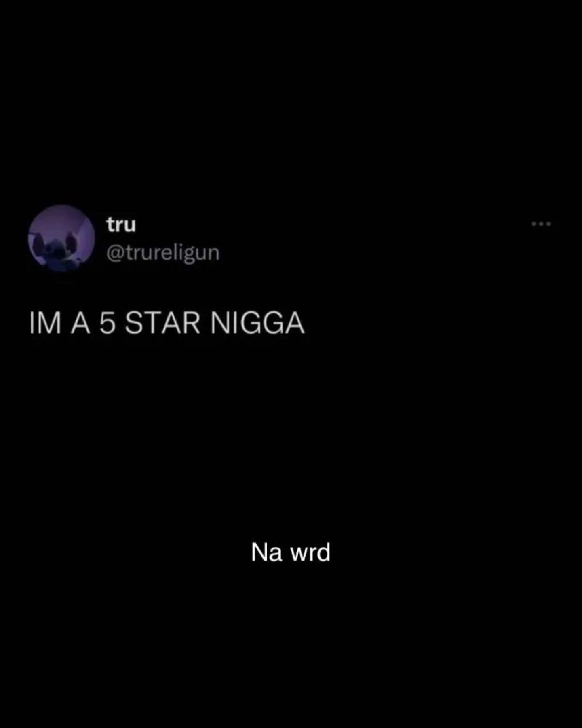Open the three-dot more options menu
Image resolution: width=582 pixels, height=728 pixels.
coord(541,224)
